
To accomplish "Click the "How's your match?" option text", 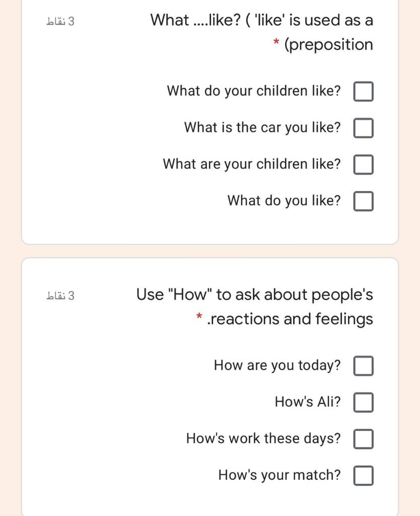I will (x=279, y=475).
